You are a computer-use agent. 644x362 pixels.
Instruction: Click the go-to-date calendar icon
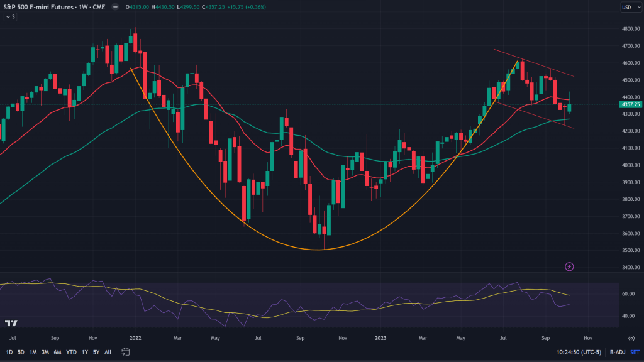pyautogui.click(x=125, y=352)
